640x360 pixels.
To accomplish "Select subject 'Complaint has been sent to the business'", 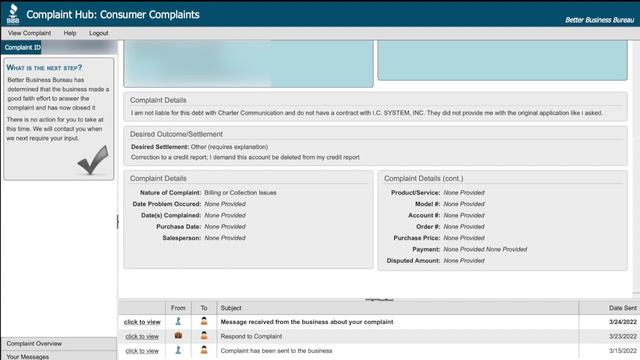I will pyautogui.click(x=276, y=351).
